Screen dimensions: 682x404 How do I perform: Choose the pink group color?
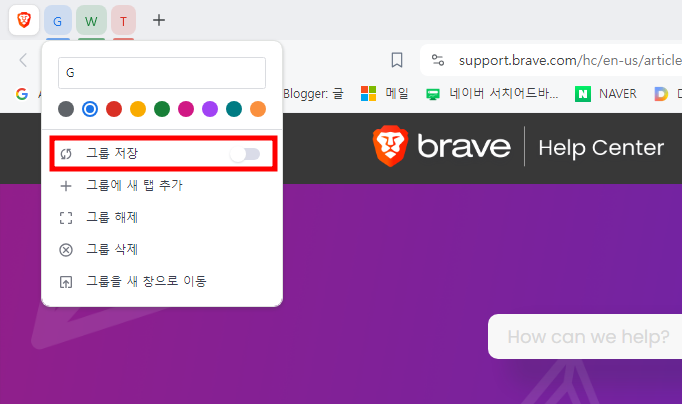(x=186, y=109)
